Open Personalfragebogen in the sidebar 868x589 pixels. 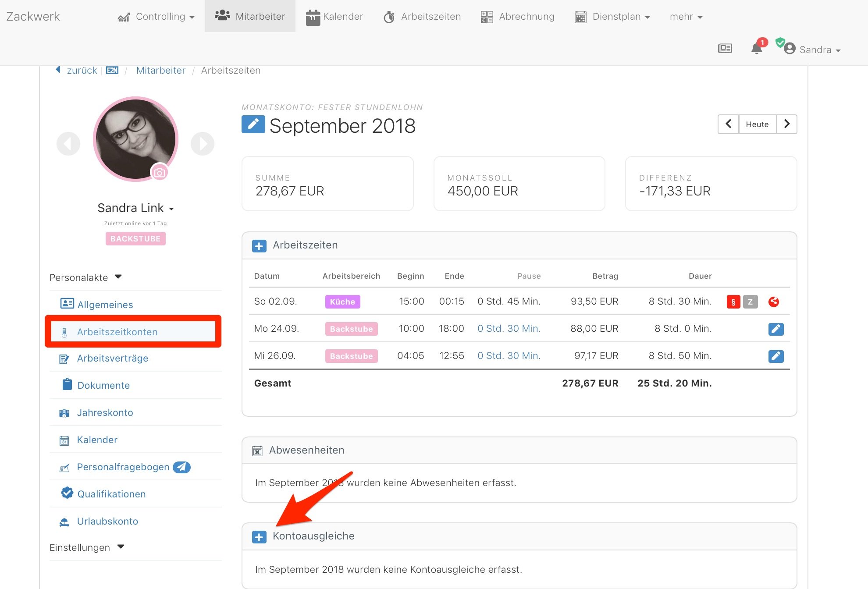tap(123, 467)
